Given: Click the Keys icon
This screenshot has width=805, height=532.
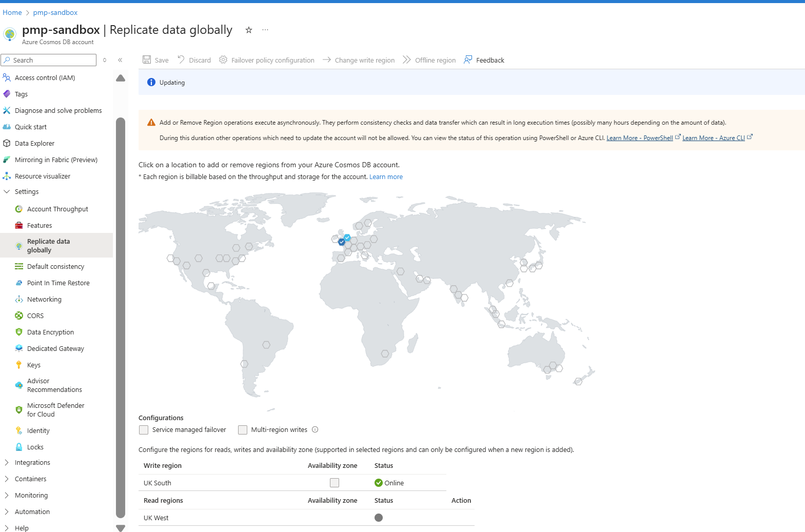Looking at the screenshot, I should pos(19,365).
